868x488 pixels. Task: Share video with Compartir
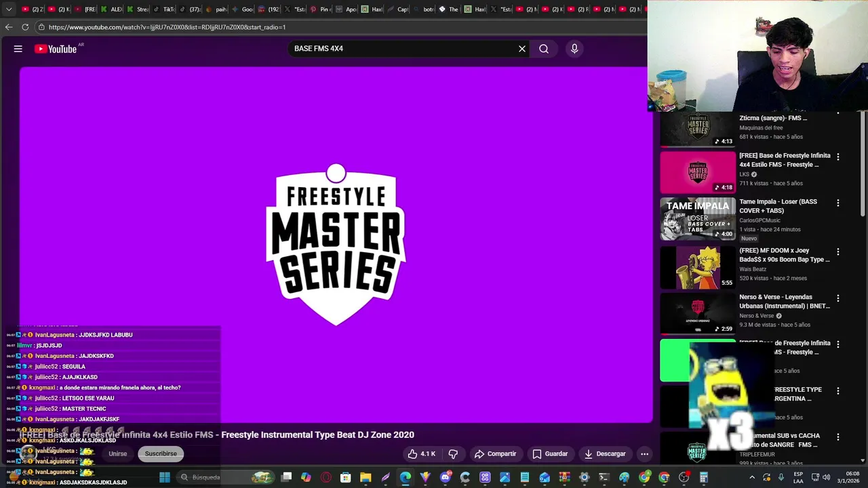point(496,454)
